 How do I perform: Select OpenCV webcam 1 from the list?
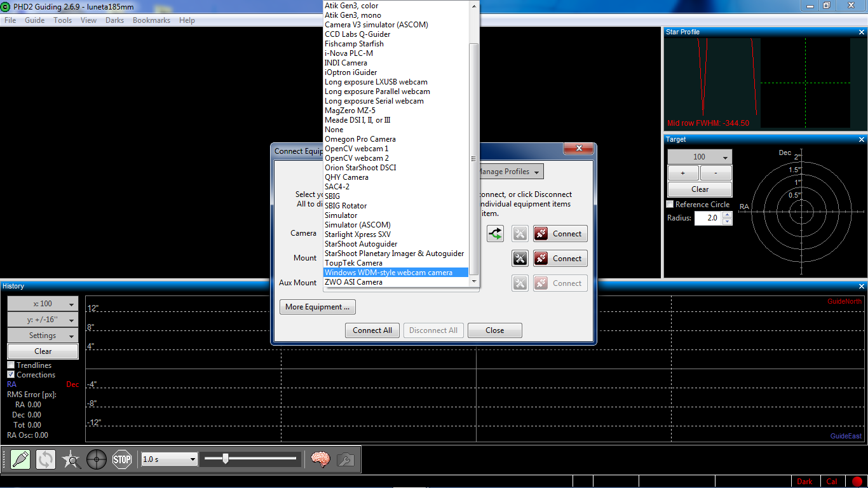[396, 149]
